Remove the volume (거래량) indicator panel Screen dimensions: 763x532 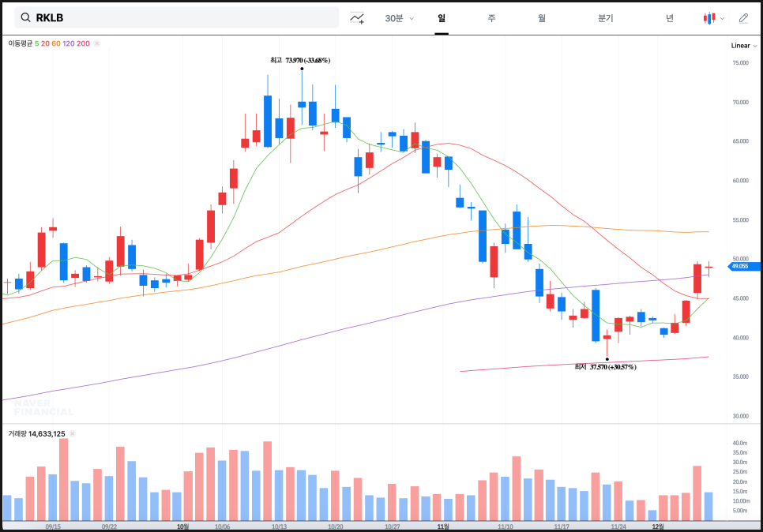click(x=72, y=433)
